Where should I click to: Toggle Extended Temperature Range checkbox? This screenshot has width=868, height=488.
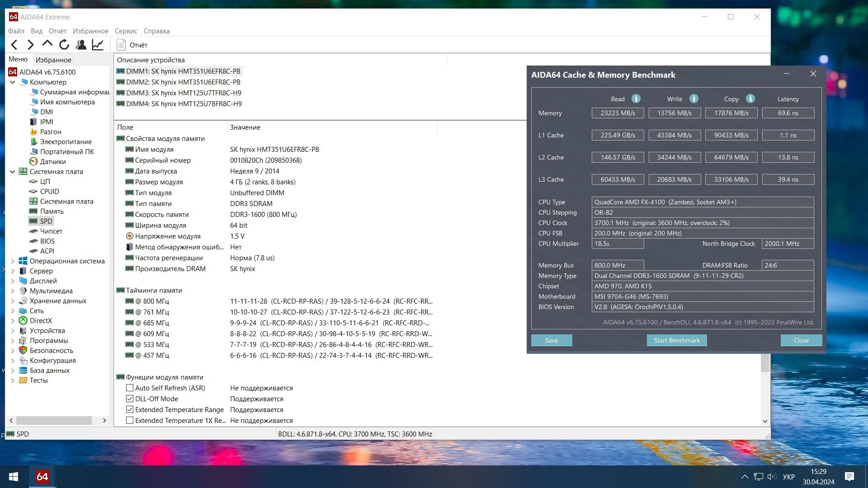point(130,409)
